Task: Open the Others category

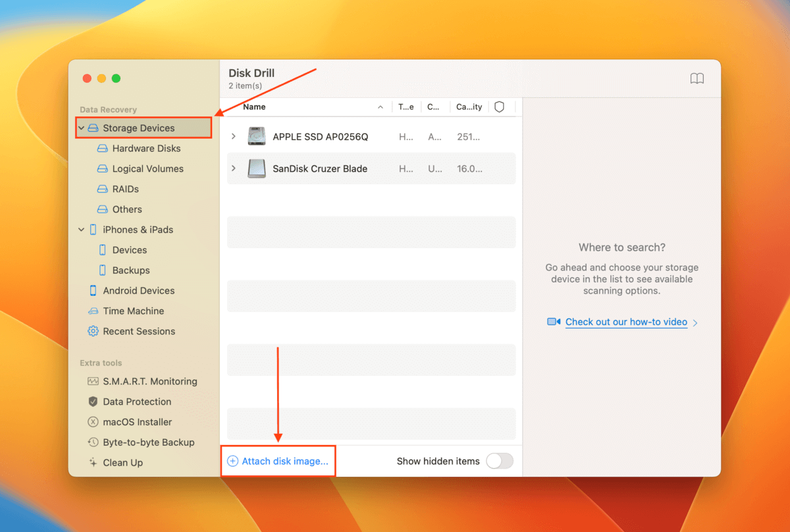Action: [x=127, y=210]
